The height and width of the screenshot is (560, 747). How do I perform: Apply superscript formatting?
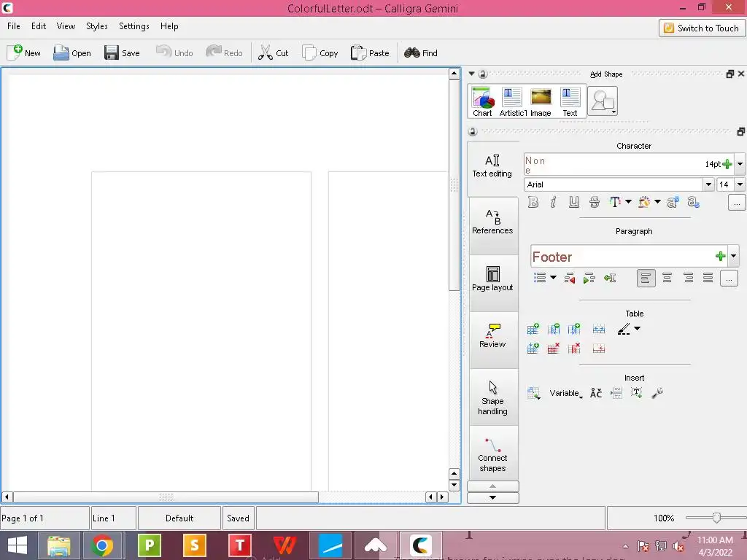tap(673, 203)
